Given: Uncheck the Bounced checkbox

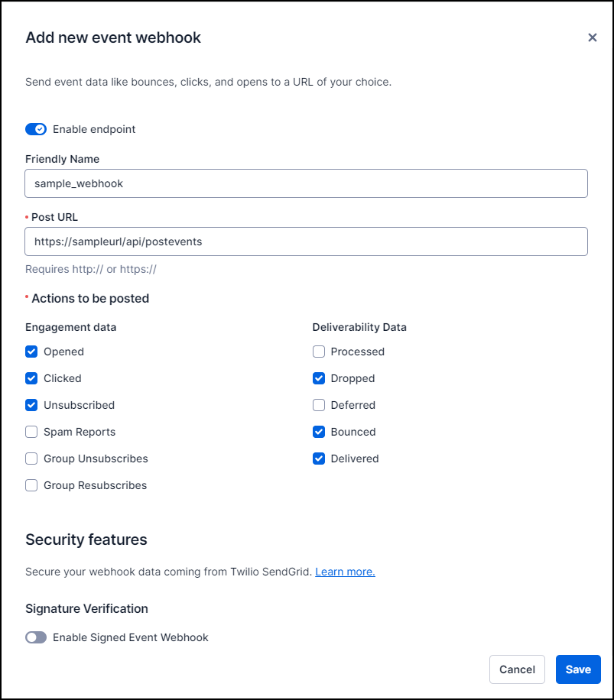Looking at the screenshot, I should click(319, 432).
